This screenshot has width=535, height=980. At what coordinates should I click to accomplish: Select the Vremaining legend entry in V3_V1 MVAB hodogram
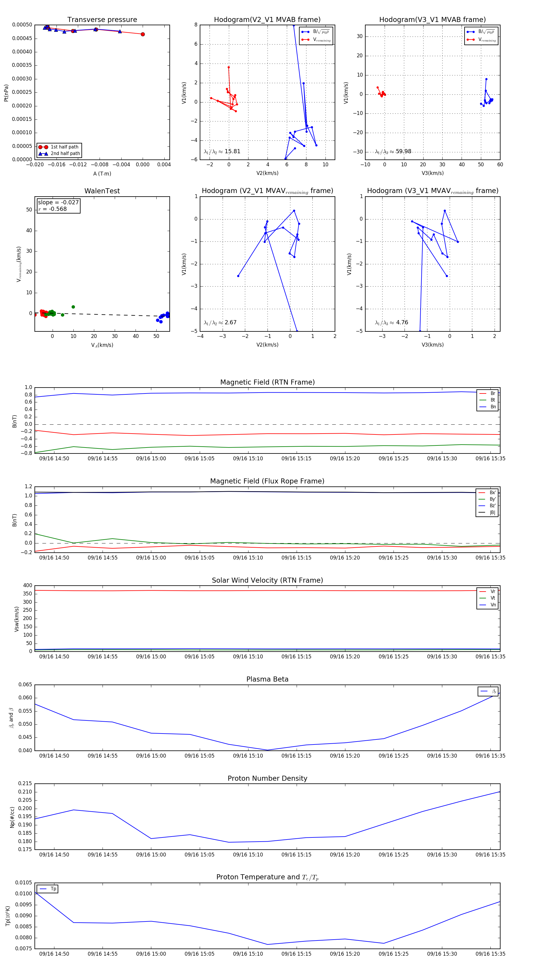pyautogui.click(x=481, y=39)
